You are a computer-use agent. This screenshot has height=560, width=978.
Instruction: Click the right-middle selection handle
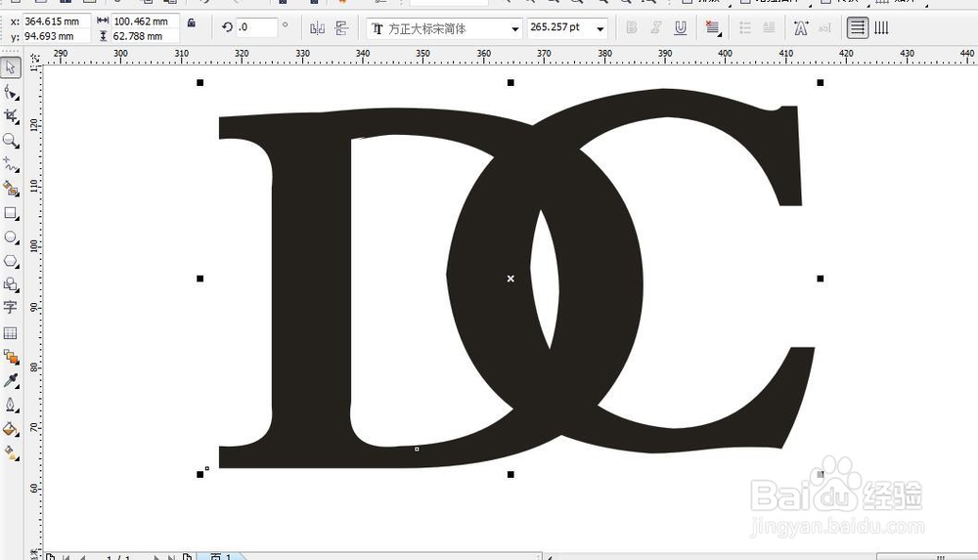(x=821, y=279)
